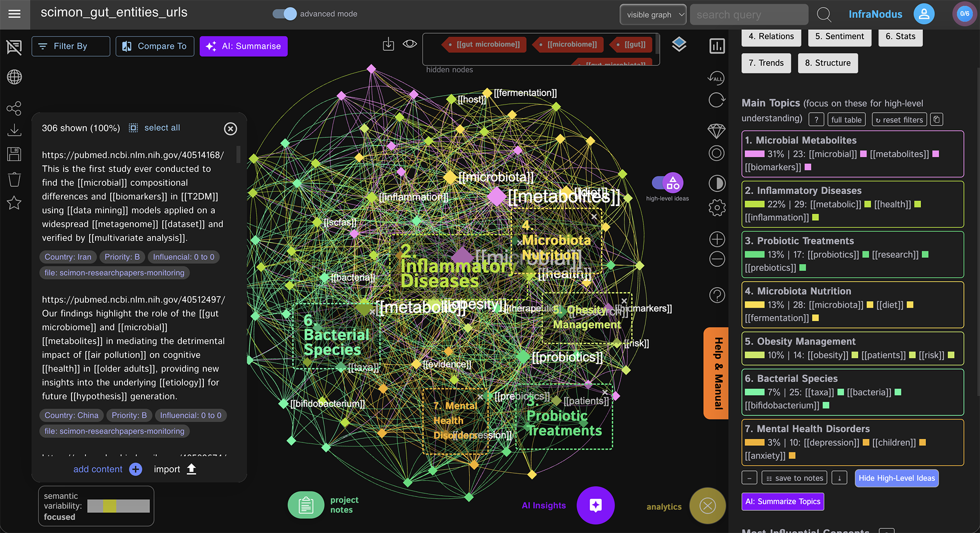This screenshot has height=533, width=980.
Task: Close the Microbiota Nutrition cluster label
Action: tap(594, 216)
